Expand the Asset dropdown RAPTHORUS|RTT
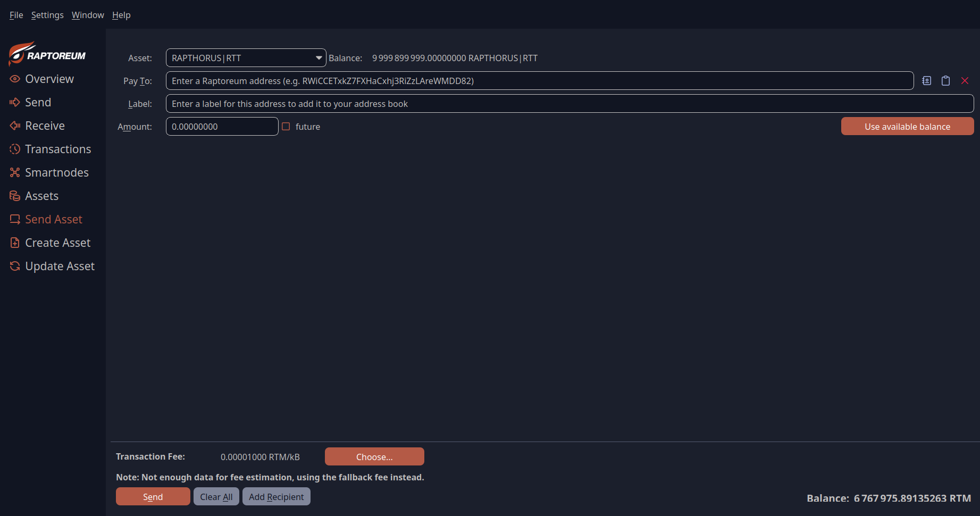Screen dimensions: 980x516 pyautogui.click(x=246, y=58)
